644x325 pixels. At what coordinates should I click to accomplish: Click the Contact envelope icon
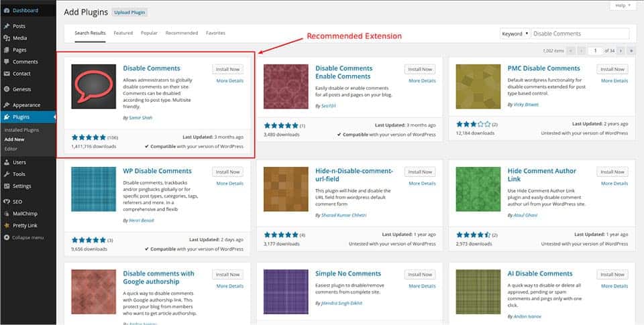(x=7, y=74)
